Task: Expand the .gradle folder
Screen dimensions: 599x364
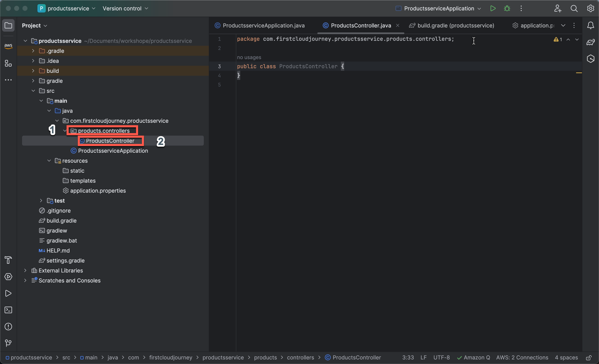Action: (x=33, y=51)
